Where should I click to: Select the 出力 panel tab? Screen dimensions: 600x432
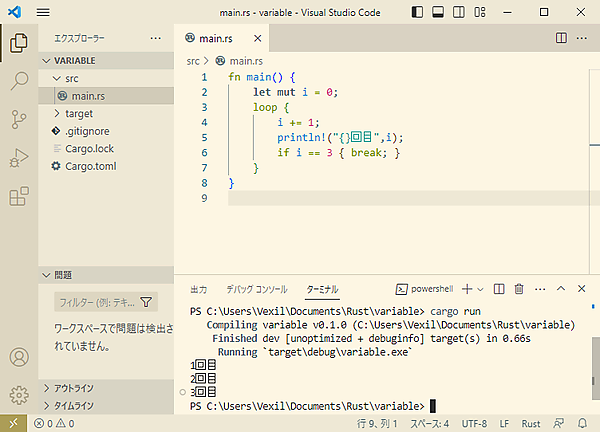(x=198, y=289)
